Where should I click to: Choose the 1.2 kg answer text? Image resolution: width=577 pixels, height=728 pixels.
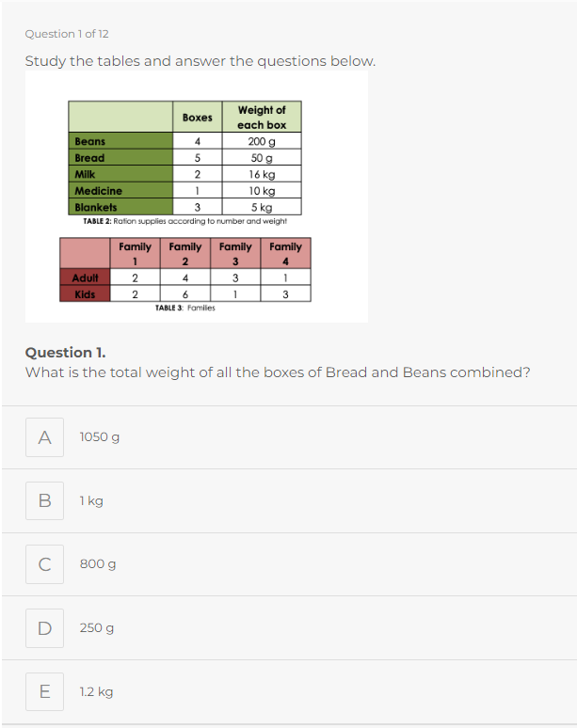tap(96, 691)
